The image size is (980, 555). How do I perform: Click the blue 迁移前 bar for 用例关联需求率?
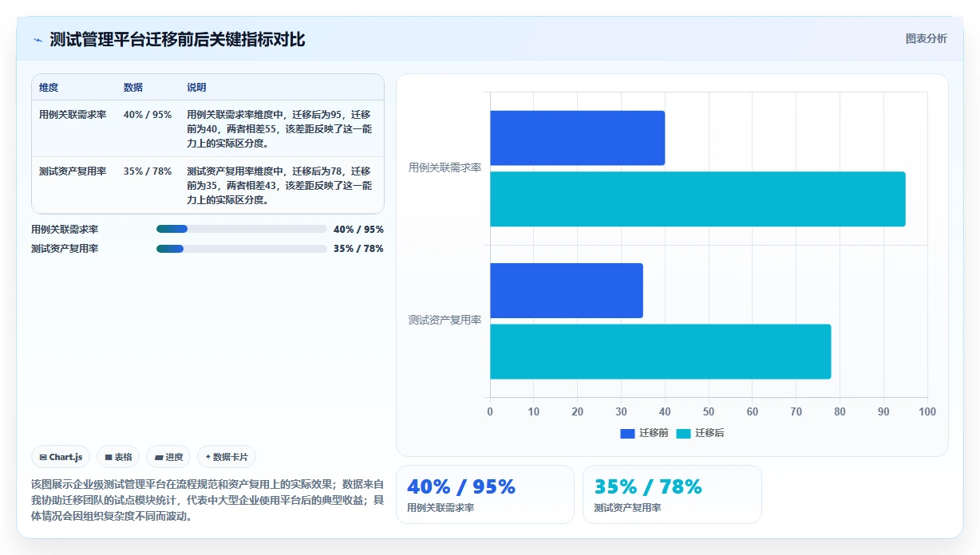click(577, 138)
